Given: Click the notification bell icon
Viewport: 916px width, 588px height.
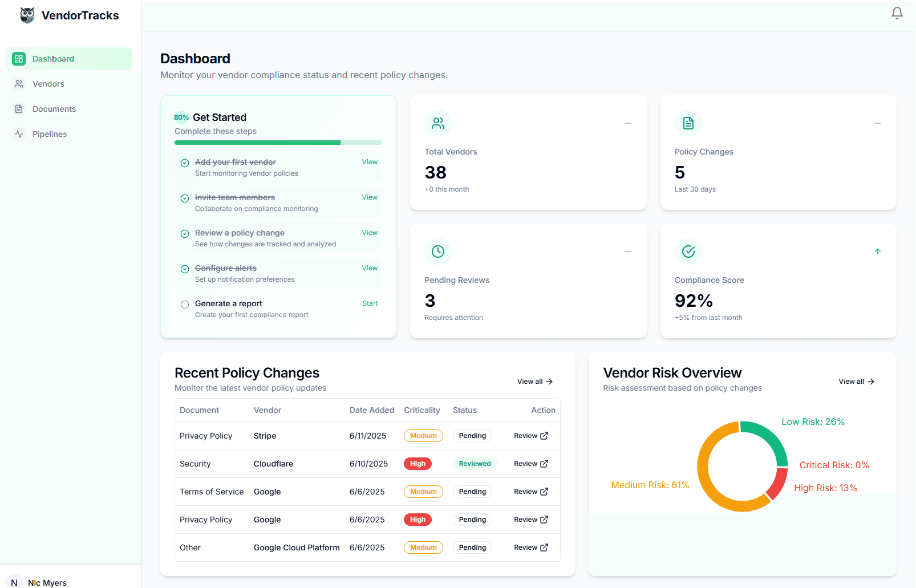Looking at the screenshot, I should click(x=897, y=13).
